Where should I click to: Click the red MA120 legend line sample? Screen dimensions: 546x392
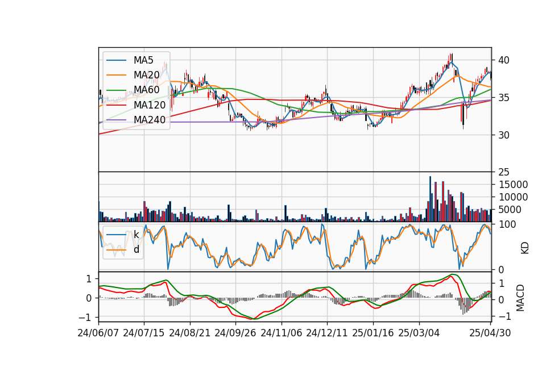[x=116, y=105]
